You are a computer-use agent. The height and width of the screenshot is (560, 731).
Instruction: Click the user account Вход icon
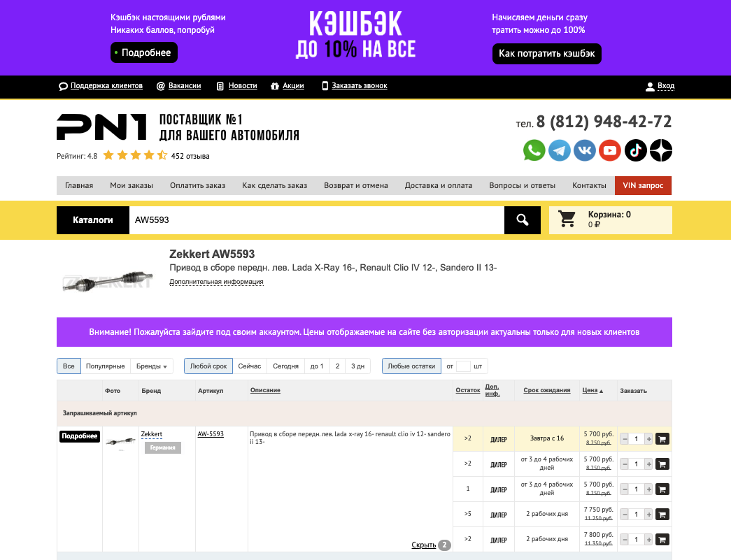point(650,86)
